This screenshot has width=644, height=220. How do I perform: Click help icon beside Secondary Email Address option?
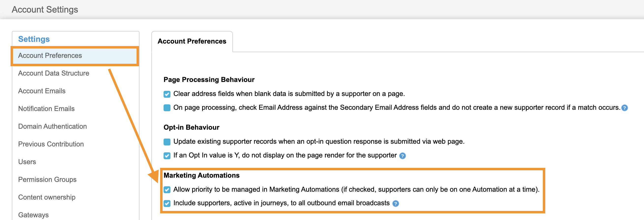tap(624, 108)
